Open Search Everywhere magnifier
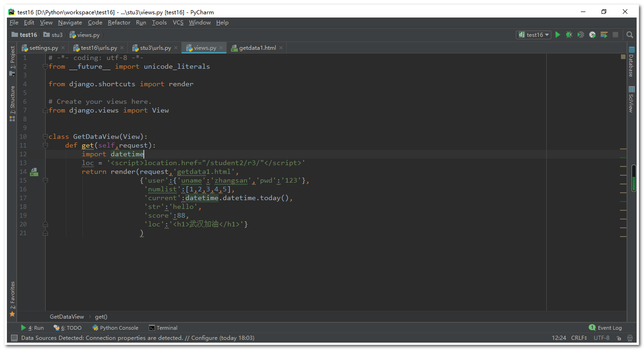 630,35
